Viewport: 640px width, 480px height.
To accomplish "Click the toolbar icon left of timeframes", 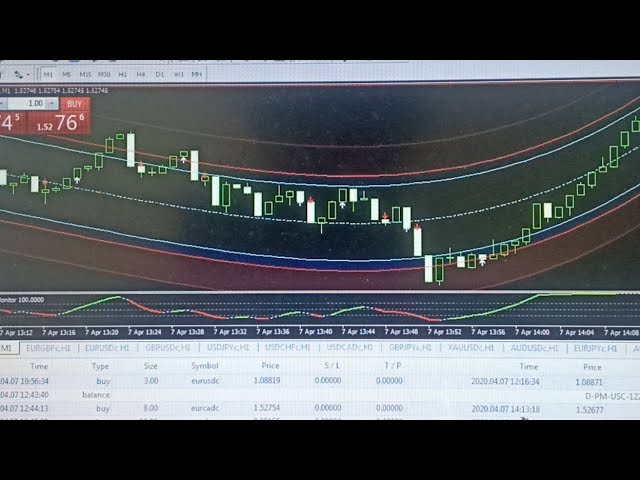I will pyautogui.click(x=18, y=74).
